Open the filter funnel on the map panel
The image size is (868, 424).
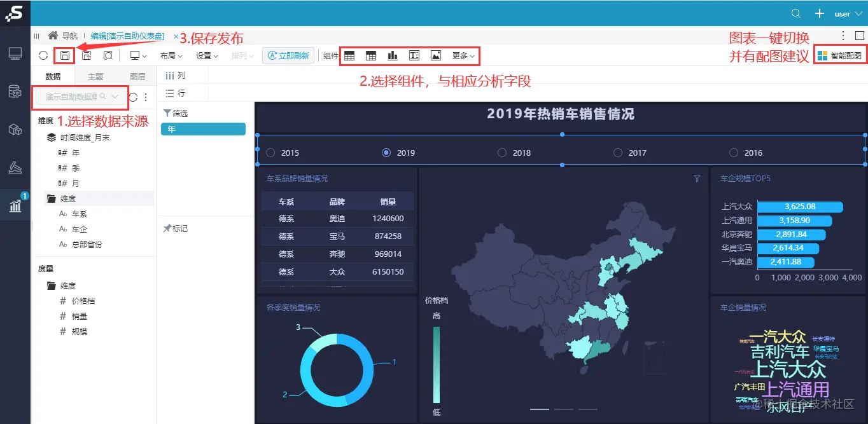(697, 179)
